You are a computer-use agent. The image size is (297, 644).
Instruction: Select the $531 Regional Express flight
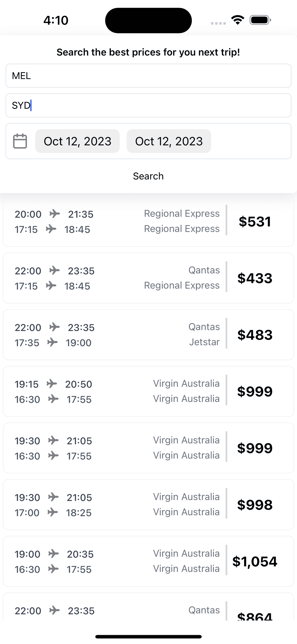coord(148,221)
